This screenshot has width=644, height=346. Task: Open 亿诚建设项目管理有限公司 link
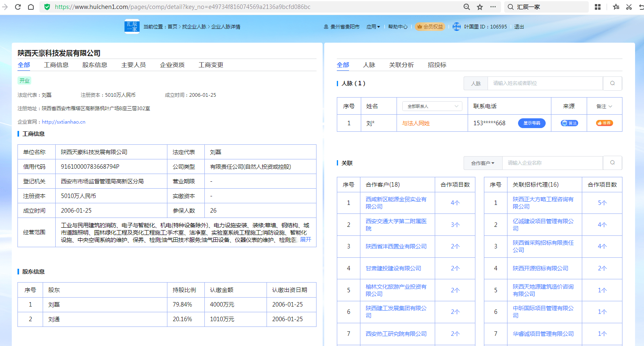(543, 225)
